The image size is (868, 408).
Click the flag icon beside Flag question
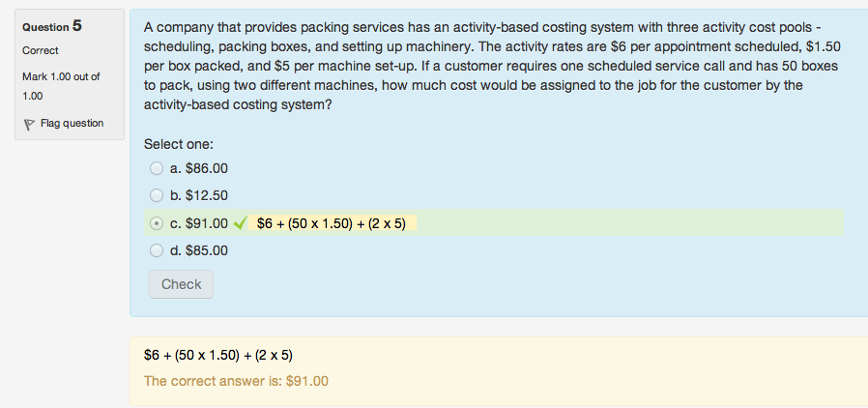tap(28, 124)
